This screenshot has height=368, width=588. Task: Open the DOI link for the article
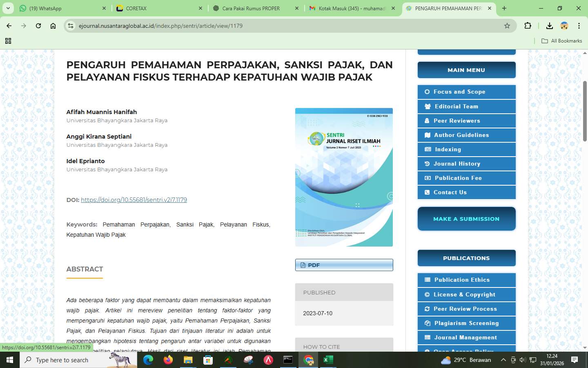134,200
